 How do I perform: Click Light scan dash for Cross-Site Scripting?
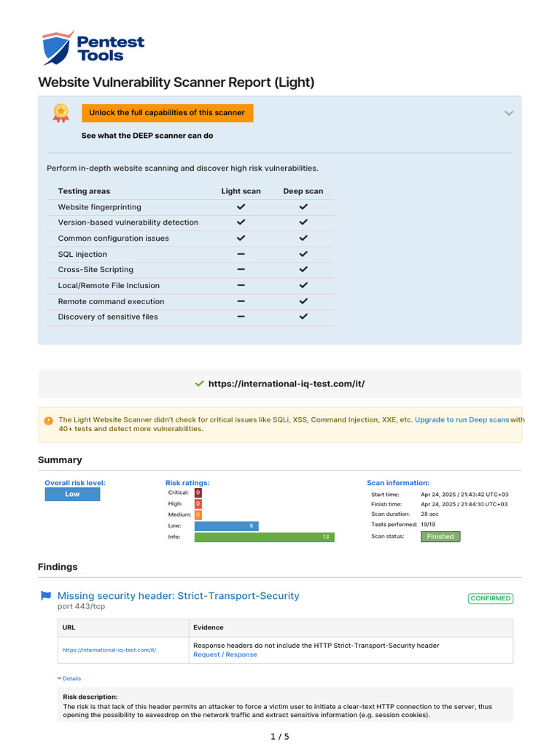(241, 269)
